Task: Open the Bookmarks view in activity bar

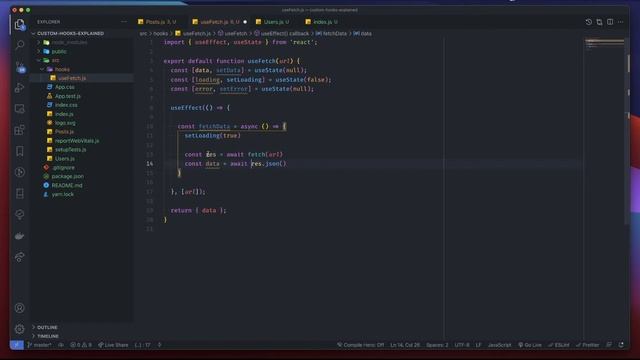Action: click(x=20, y=151)
